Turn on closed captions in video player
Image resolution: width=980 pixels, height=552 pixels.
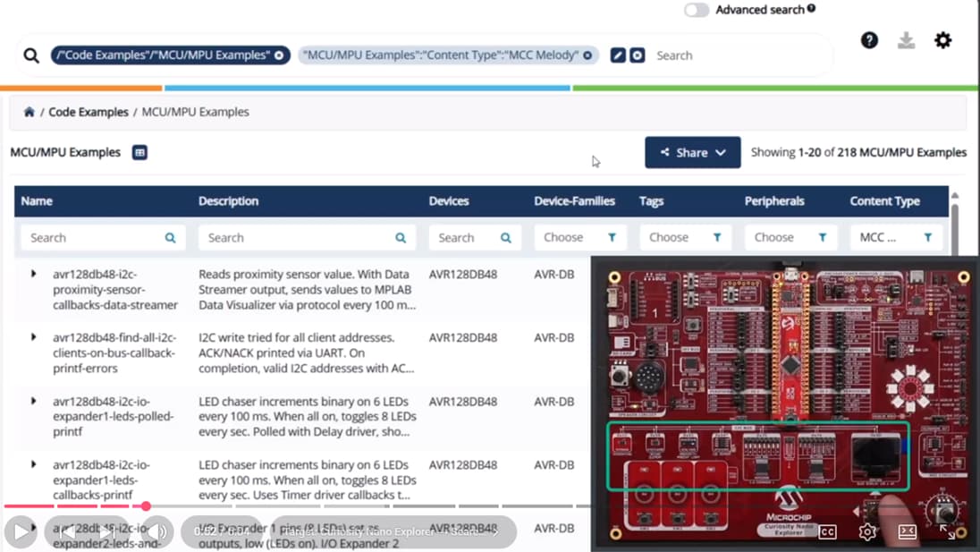(x=827, y=532)
